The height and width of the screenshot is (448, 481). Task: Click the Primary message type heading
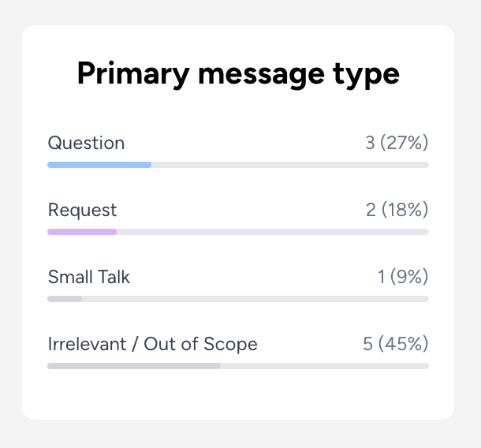pos(238,74)
